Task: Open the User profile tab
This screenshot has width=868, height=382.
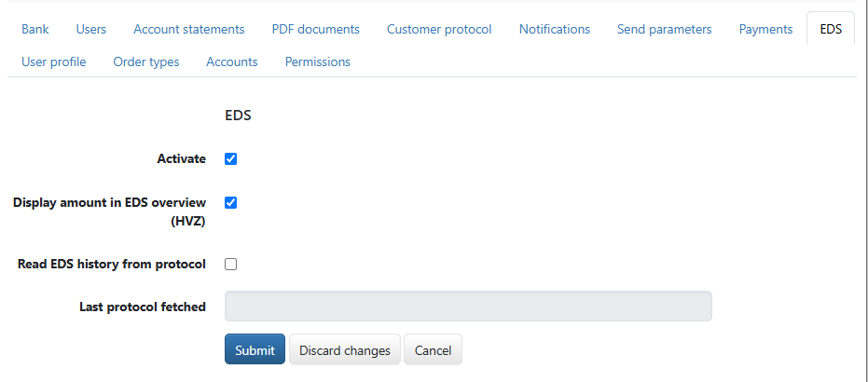Action: (54, 61)
